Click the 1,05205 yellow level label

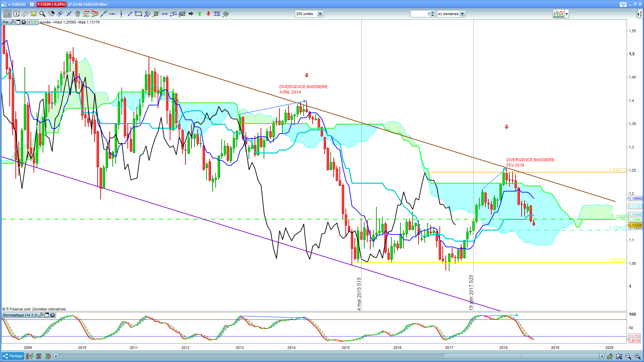coord(617,260)
